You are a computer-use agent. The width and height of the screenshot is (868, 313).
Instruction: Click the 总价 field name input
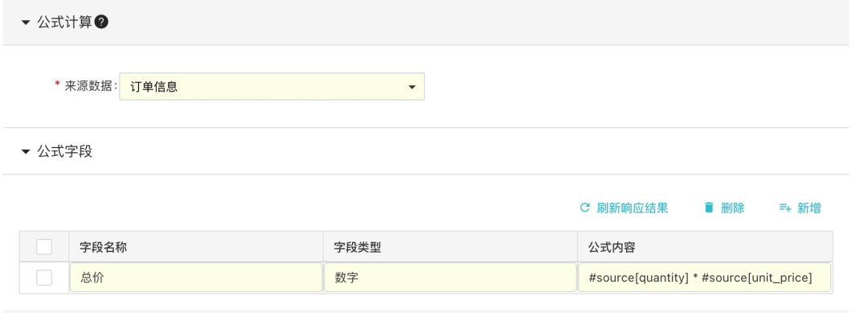pyautogui.click(x=196, y=278)
